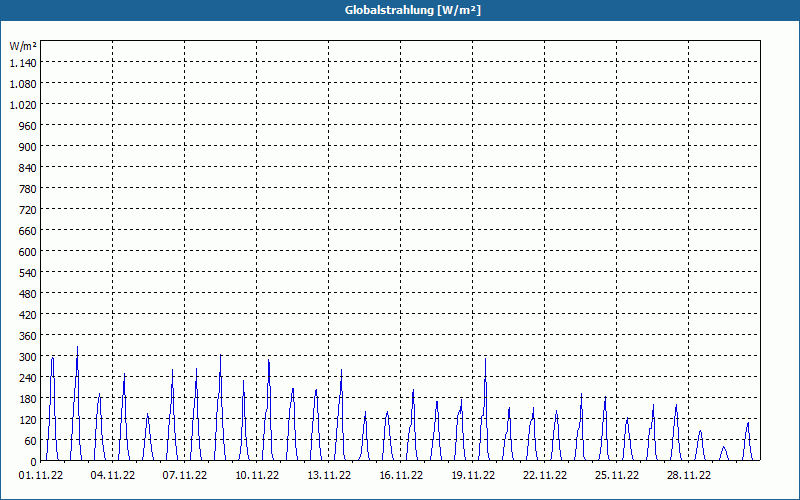Click the 180 y-axis label

click(x=28, y=399)
